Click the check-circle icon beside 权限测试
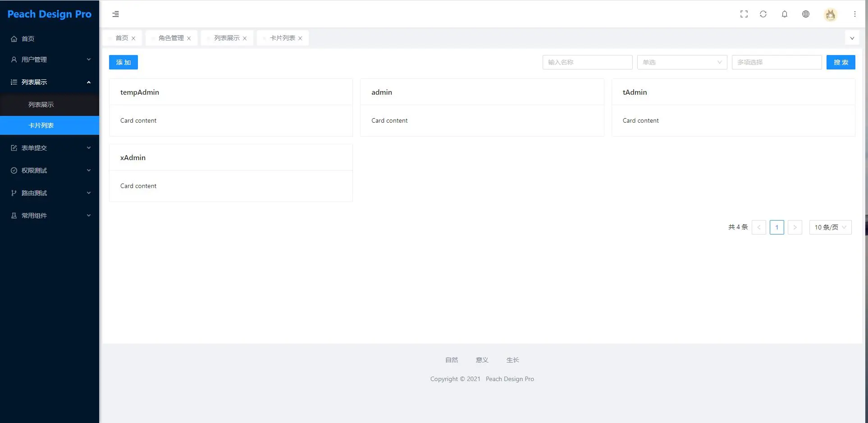 pyautogui.click(x=14, y=170)
